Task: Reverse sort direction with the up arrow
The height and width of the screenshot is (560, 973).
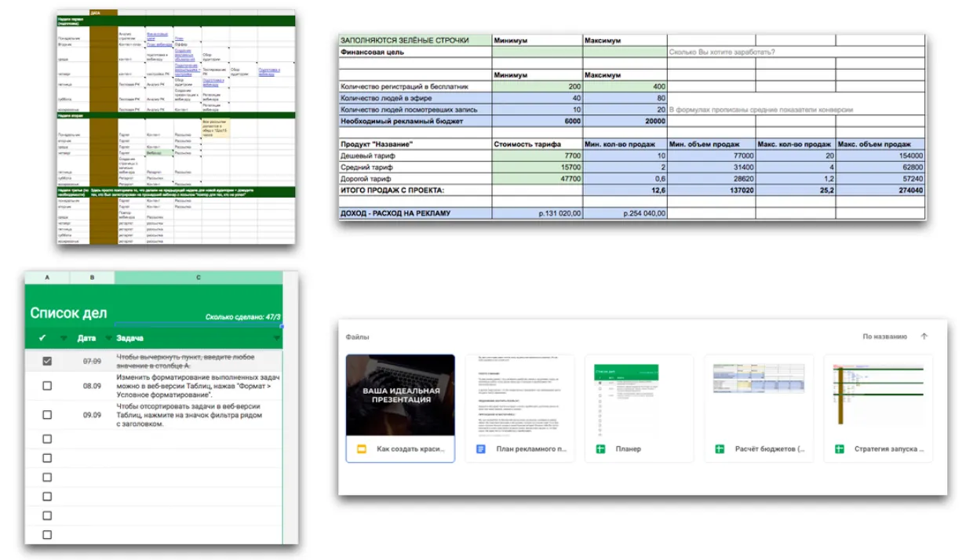Action: (924, 336)
